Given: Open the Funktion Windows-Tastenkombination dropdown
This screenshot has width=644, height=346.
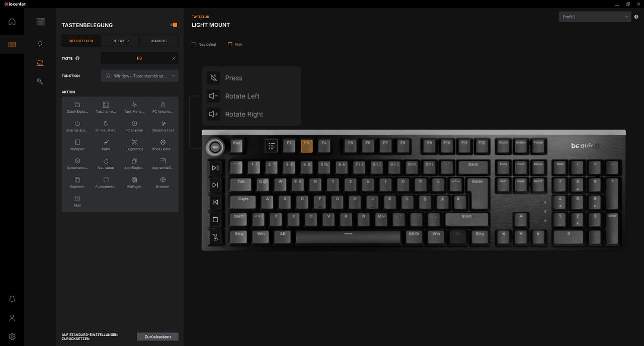Looking at the screenshot, I should coord(139,76).
